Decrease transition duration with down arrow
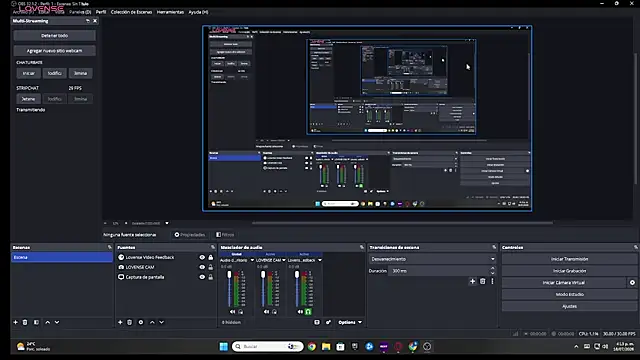 [x=493, y=273]
